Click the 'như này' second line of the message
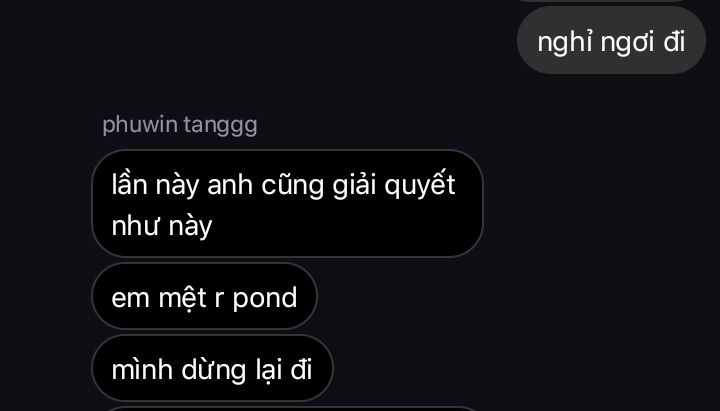This screenshot has width=720, height=411. click(162, 226)
